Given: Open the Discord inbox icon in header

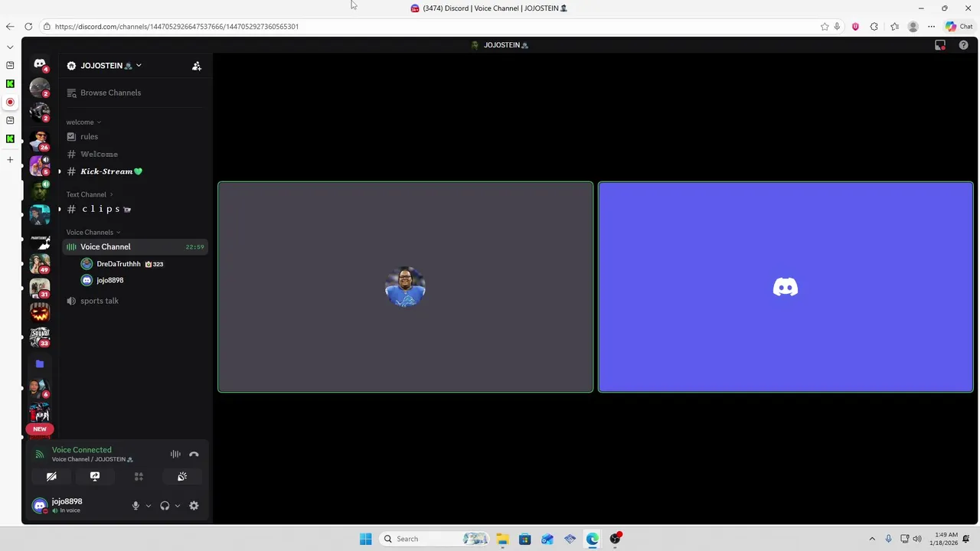Looking at the screenshot, I should pyautogui.click(x=940, y=45).
